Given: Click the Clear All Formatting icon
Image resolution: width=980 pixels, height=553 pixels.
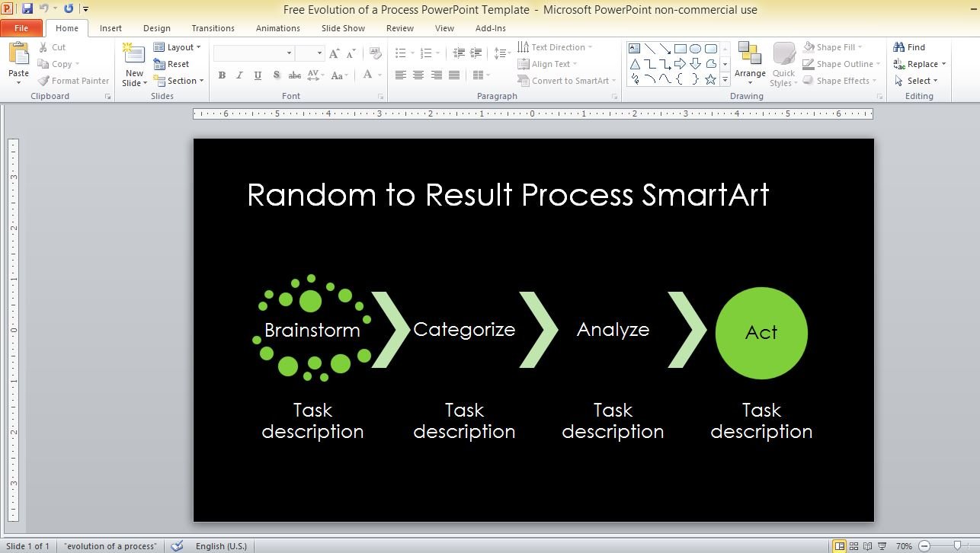Looking at the screenshot, I should 375,53.
